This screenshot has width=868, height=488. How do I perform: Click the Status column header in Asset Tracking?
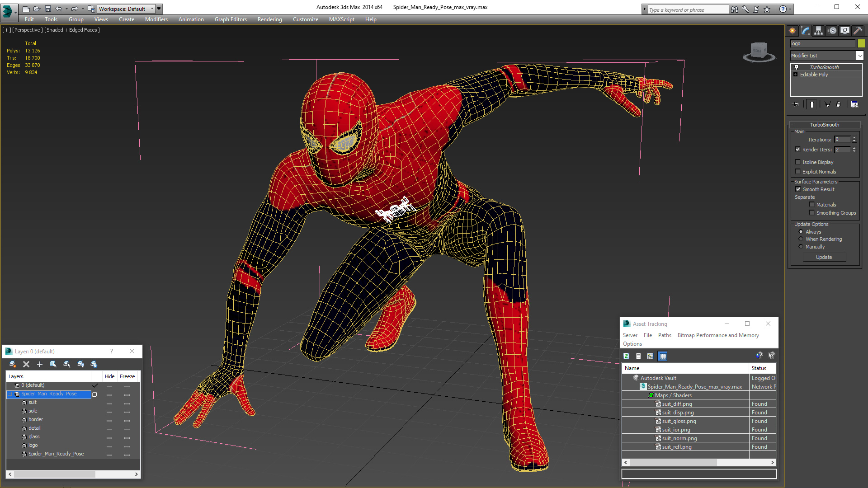pos(763,368)
